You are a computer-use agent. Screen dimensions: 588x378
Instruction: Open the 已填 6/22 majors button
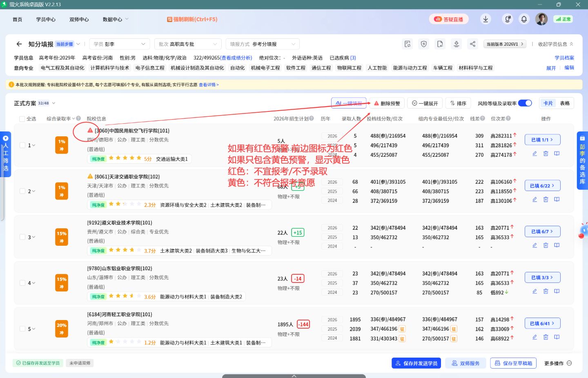[542, 186]
